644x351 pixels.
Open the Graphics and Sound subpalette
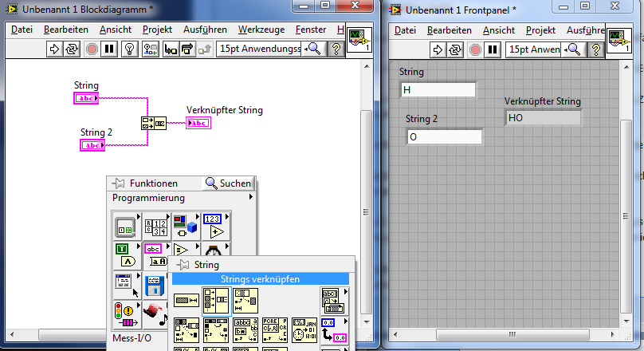point(155,315)
